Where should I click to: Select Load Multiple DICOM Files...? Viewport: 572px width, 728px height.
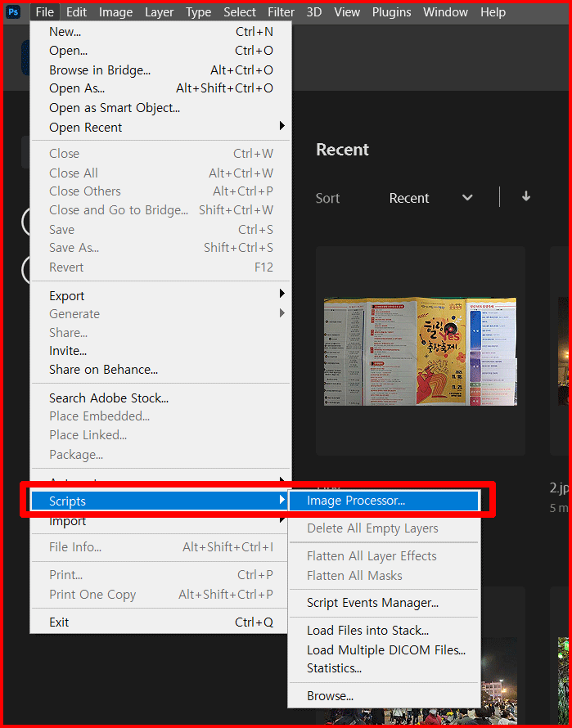(x=385, y=650)
